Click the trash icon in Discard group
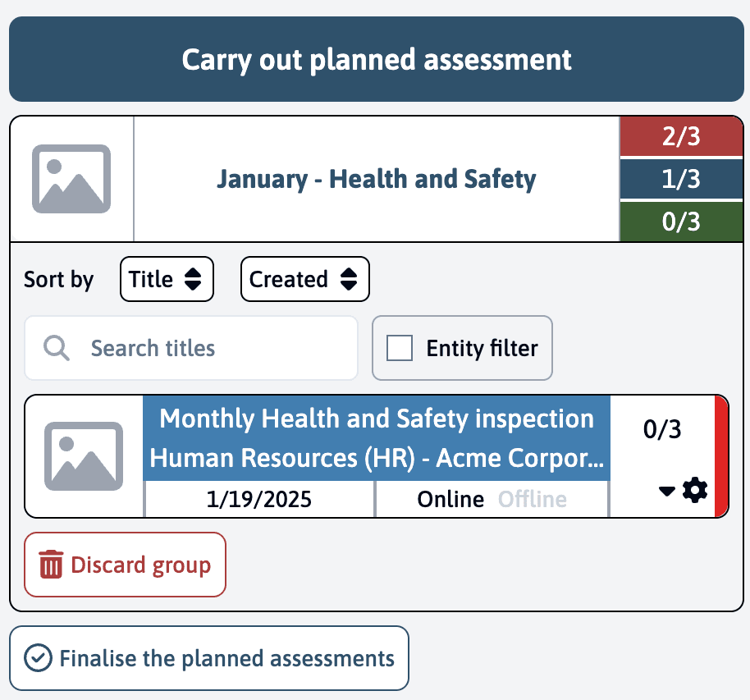Image resolution: width=750 pixels, height=700 pixels. click(51, 565)
